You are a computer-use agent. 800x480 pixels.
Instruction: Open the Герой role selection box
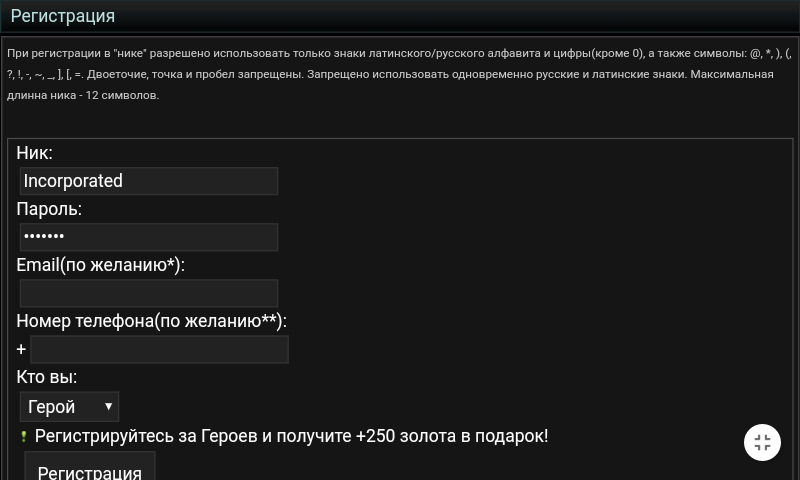(69, 407)
